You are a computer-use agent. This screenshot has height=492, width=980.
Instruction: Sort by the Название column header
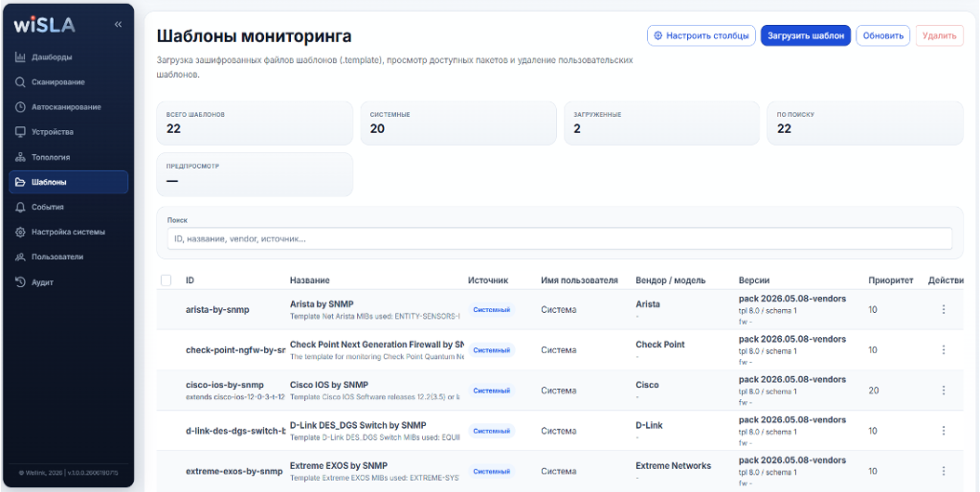coord(310,280)
